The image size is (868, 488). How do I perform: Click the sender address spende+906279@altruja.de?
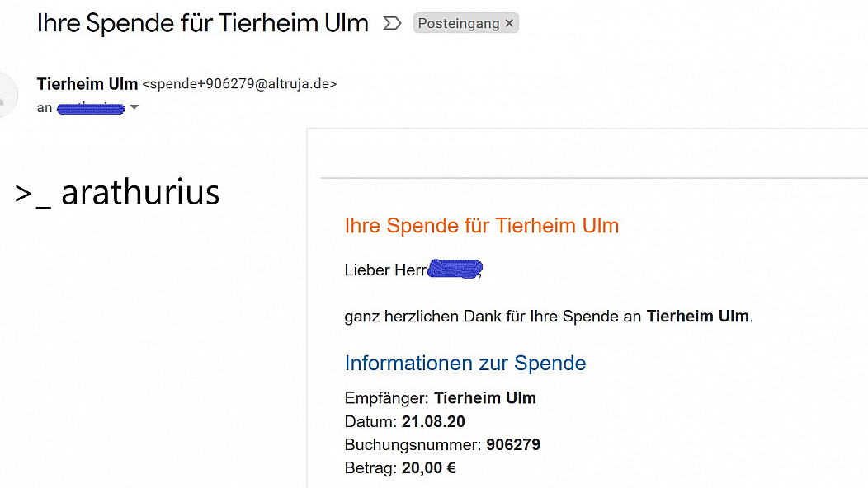[240, 83]
